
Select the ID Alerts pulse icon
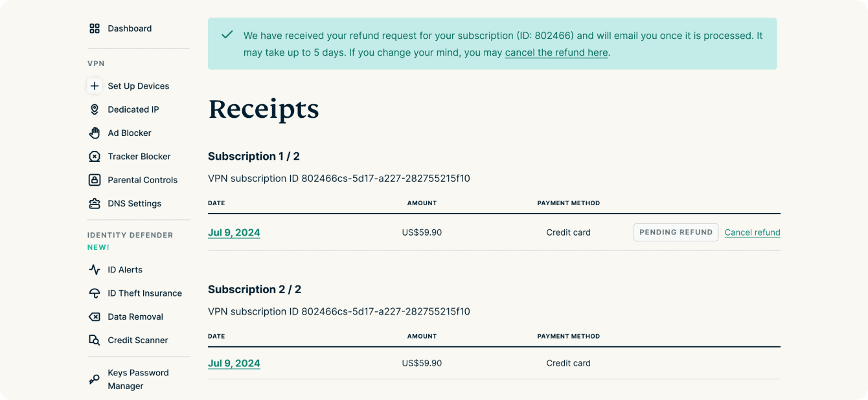pos(95,270)
